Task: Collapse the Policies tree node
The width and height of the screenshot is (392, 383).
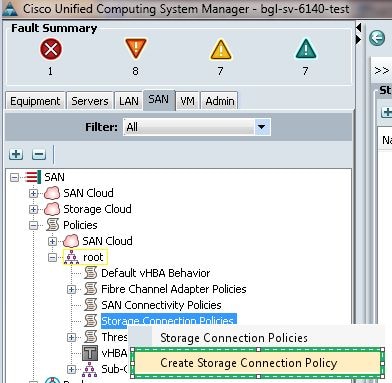Action: (x=33, y=225)
